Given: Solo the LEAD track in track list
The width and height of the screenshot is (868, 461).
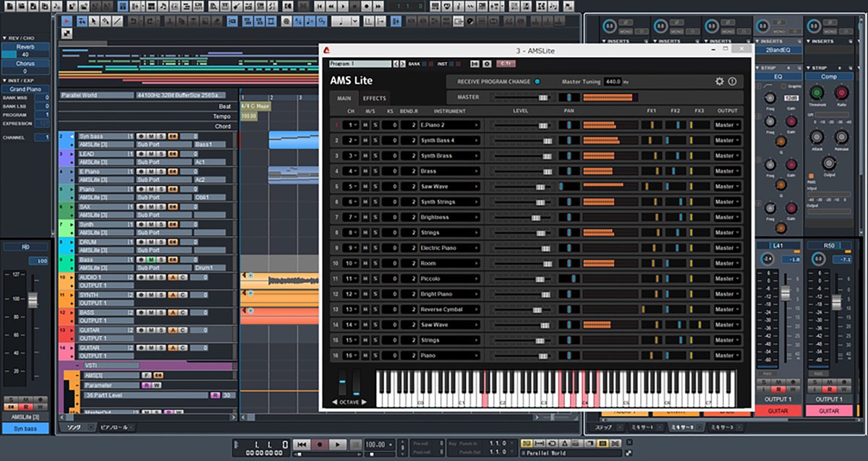Looking at the screenshot, I should coord(161,154).
